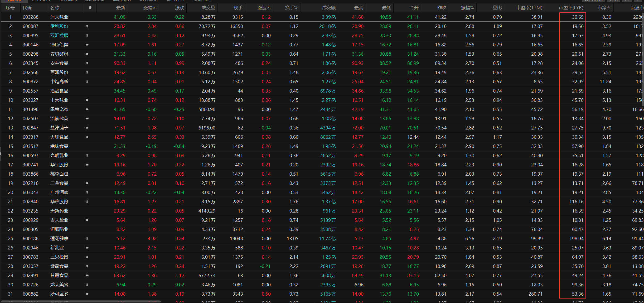The height and width of the screenshot is (303, 644).
Task: Click the marker icon in 光明乳业 row
Action: [x=87, y=156]
